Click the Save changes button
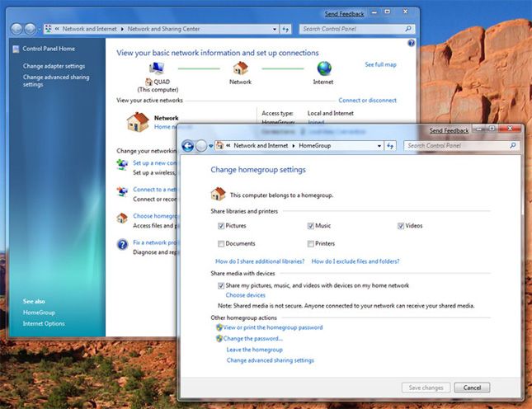Viewport: 532px width, 409px height. [426, 388]
